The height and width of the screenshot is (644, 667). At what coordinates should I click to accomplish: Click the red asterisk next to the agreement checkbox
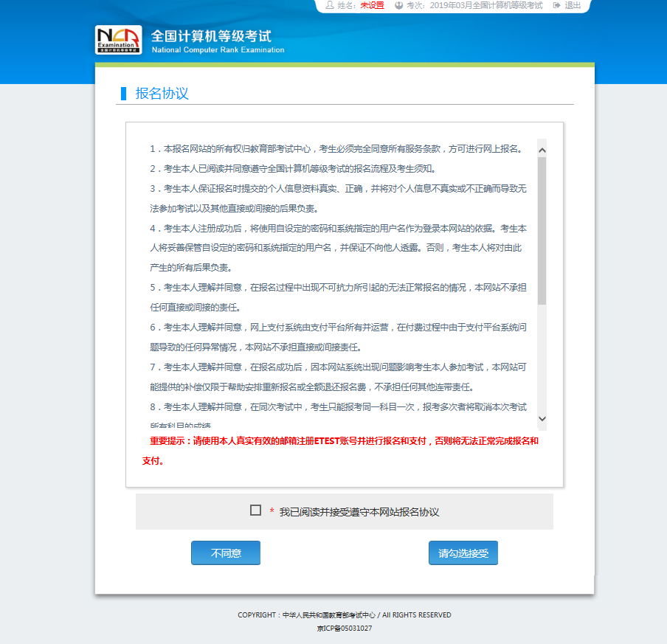tap(272, 511)
